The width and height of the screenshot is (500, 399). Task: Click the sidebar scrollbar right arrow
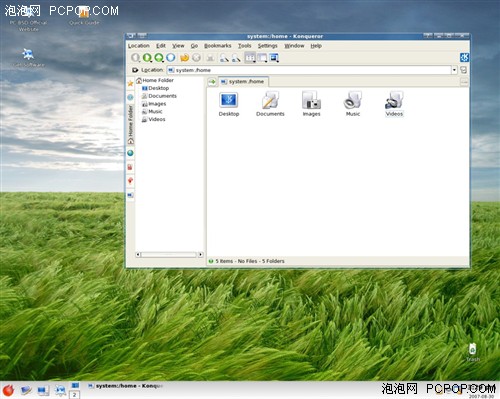pyautogui.click(x=200, y=255)
